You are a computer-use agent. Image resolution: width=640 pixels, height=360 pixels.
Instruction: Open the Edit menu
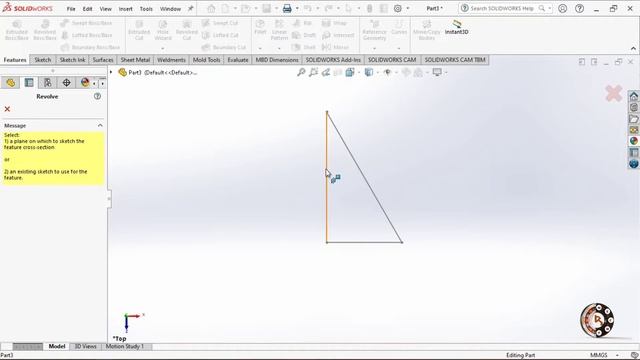pos(87,9)
